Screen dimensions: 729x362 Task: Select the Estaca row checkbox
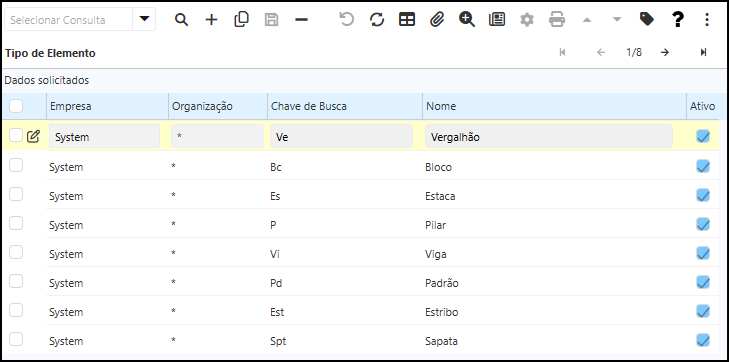[x=16, y=194]
